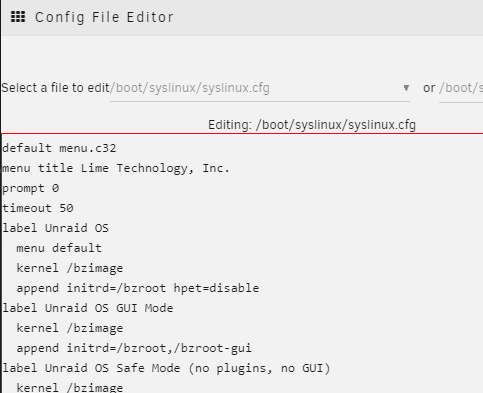
Task: Click the 'prompt 0' line in editor
Action: tap(31, 188)
